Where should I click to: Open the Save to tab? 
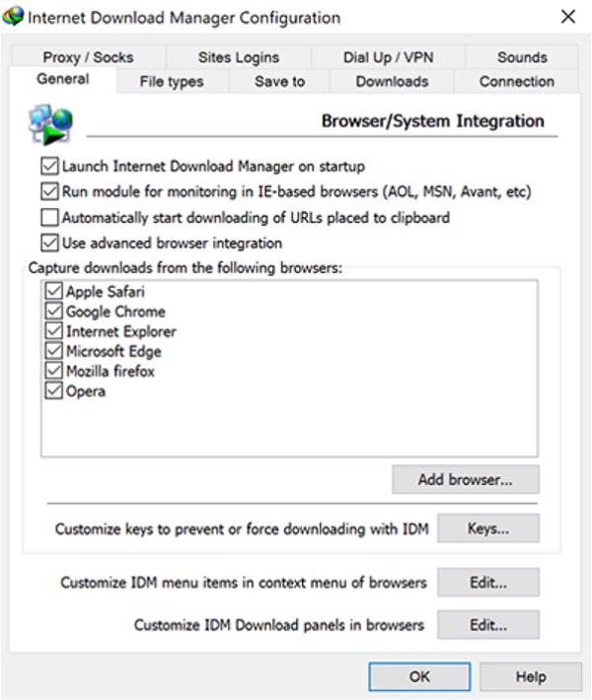click(279, 82)
